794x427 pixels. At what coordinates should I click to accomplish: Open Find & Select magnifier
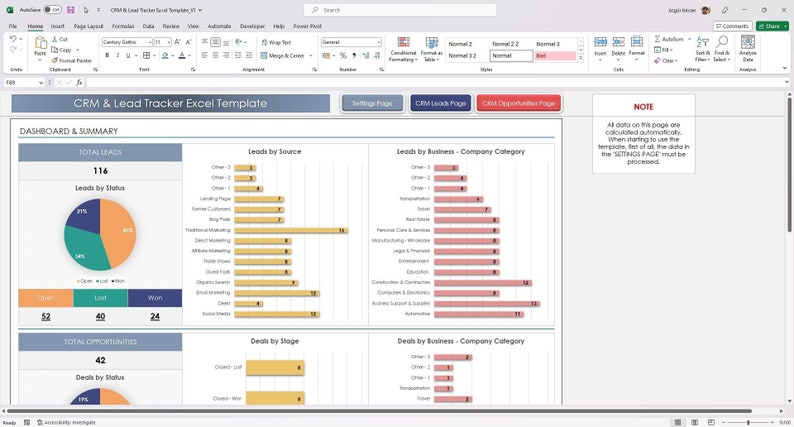tap(722, 49)
